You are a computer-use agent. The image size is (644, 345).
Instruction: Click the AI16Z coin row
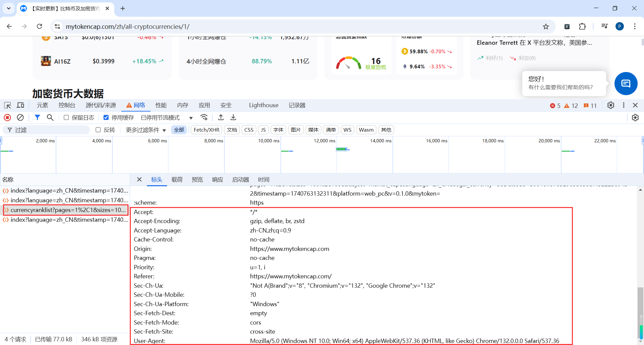pos(102,61)
